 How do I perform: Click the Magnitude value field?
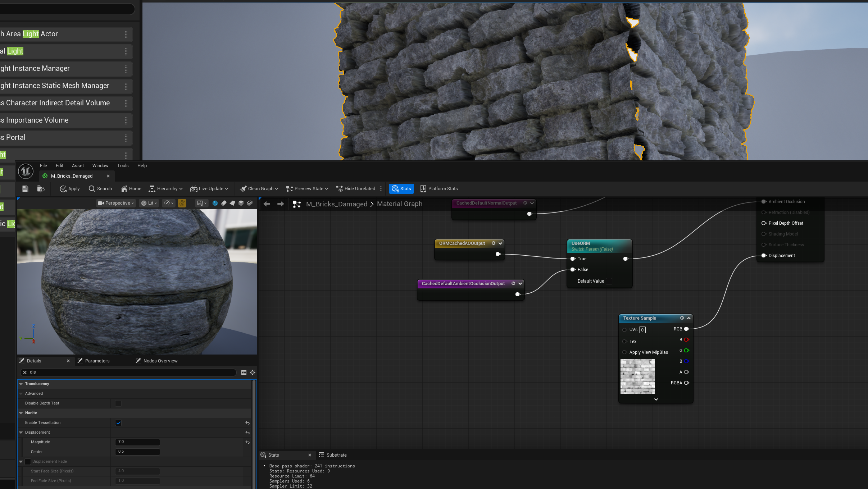pos(137,442)
